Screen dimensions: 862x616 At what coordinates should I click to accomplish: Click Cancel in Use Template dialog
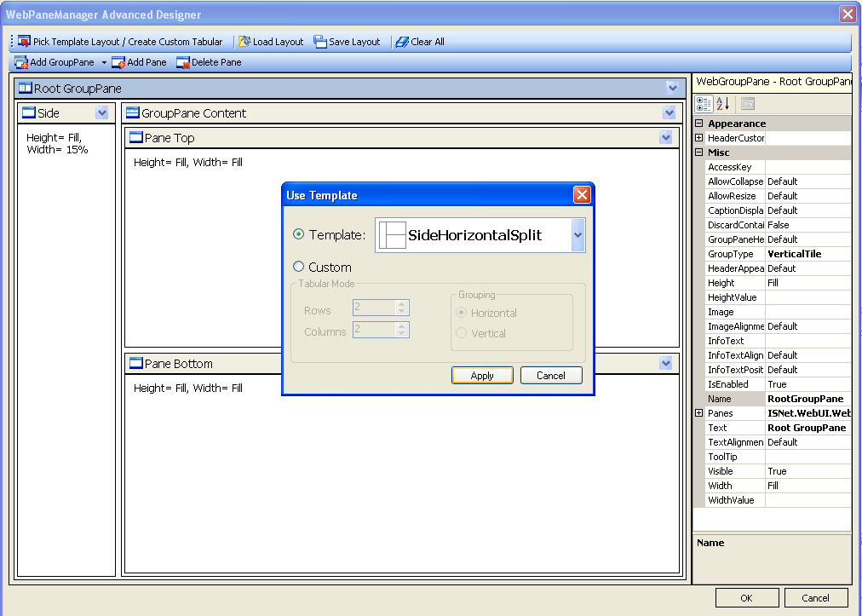tap(550, 376)
